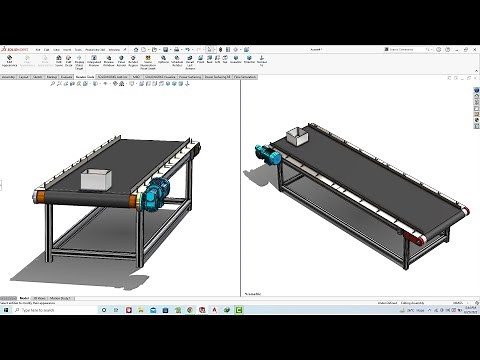The image size is (480, 360).
Task: Click the Help question-mark icon in the title bar
Action: coord(448,49)
